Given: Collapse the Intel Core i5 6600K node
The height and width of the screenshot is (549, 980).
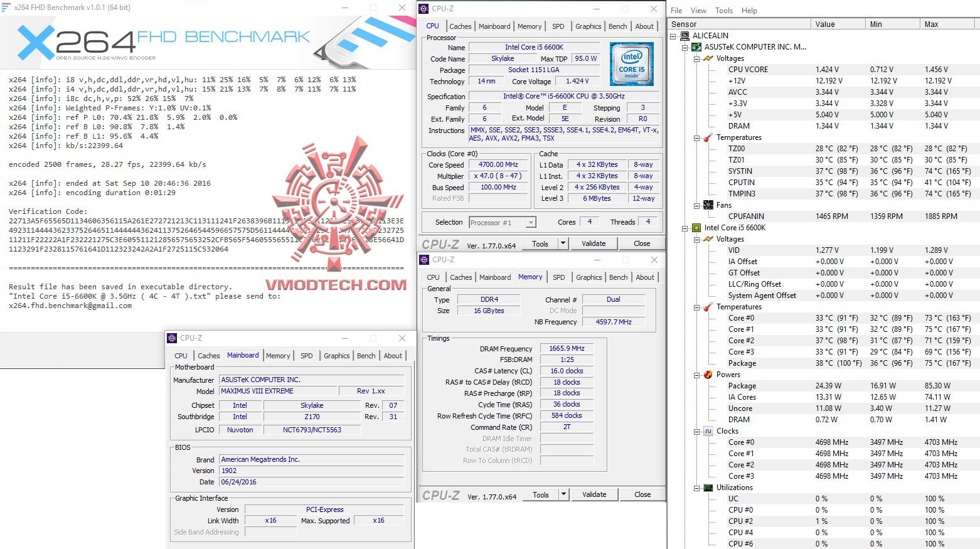Looking at the screenshot, I should tap(685, 228).
